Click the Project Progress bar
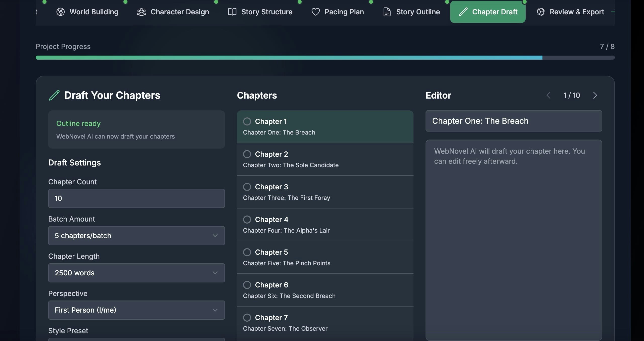Image resolution: width=644 pixels, height=341 pixels. click(325, 58)
